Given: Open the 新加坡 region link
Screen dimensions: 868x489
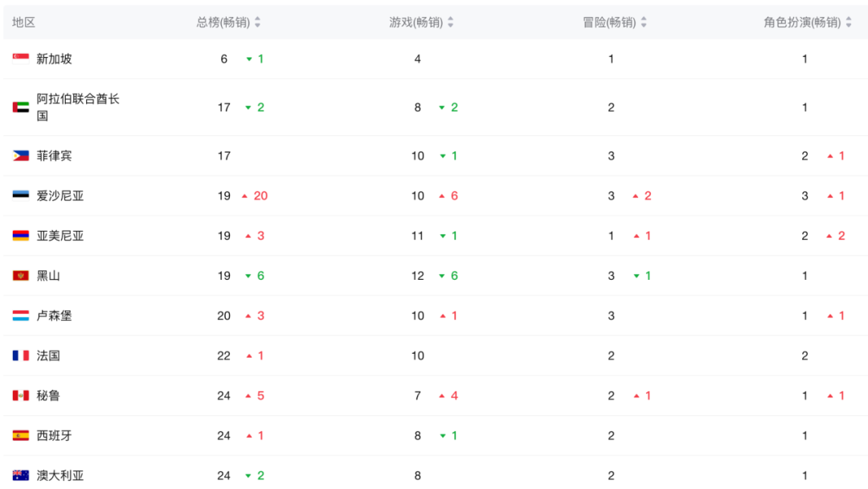Looking at the screenshot, I should coord(55,59).
